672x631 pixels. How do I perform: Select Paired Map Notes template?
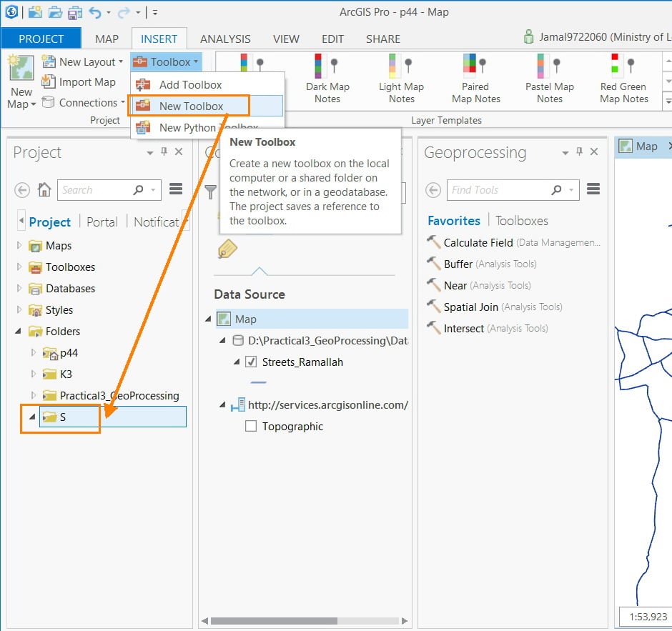[475, 79]
